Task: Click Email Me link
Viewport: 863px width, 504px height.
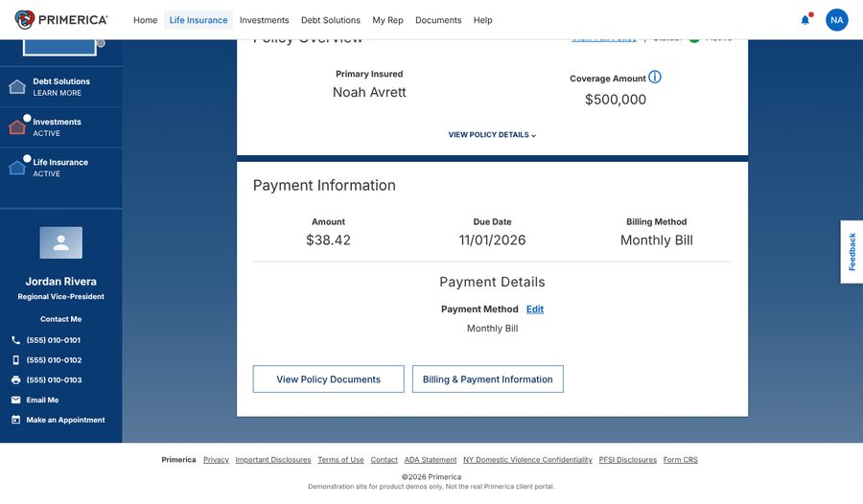Action: point(42,400)
